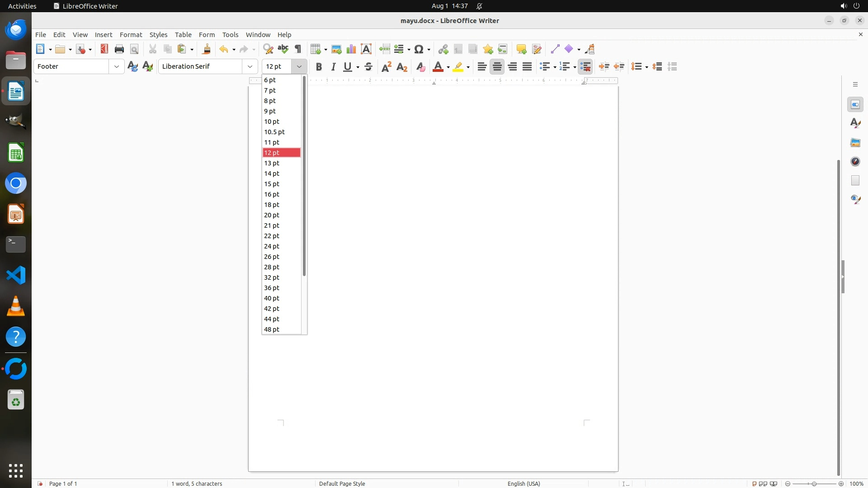Open the sidebar Navigator panel
This screenshot has height=488, width=868.
point(855,161)
